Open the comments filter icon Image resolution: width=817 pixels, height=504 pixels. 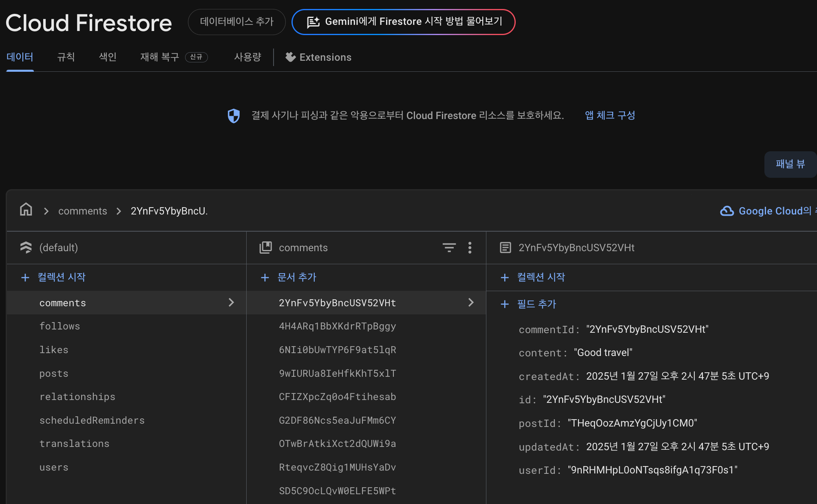449,248
